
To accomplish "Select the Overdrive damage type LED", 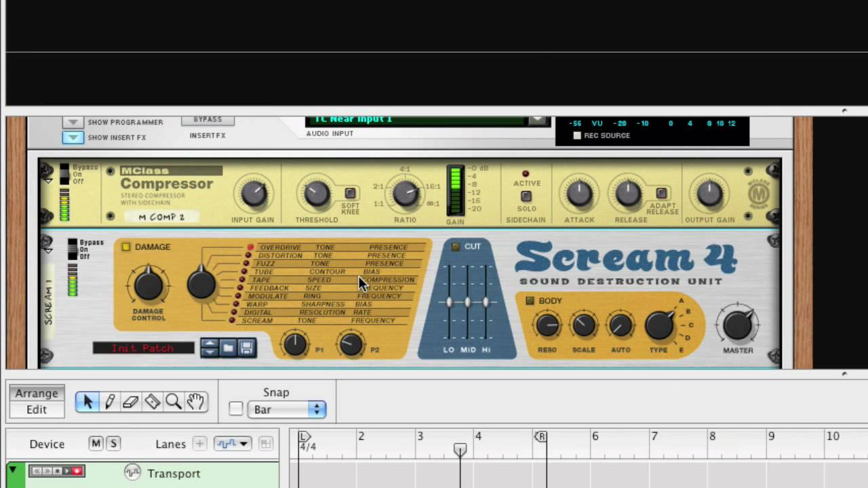I will [x=250, y=247].
